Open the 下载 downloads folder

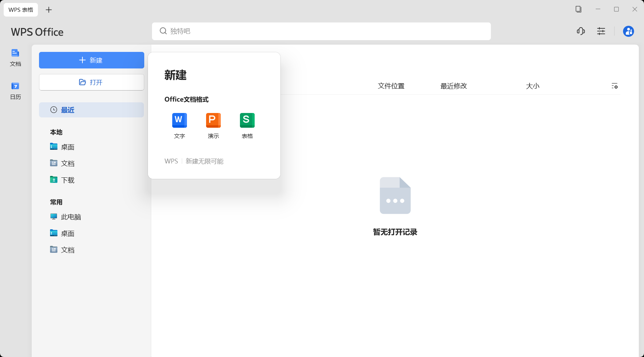tap(68, 180)
